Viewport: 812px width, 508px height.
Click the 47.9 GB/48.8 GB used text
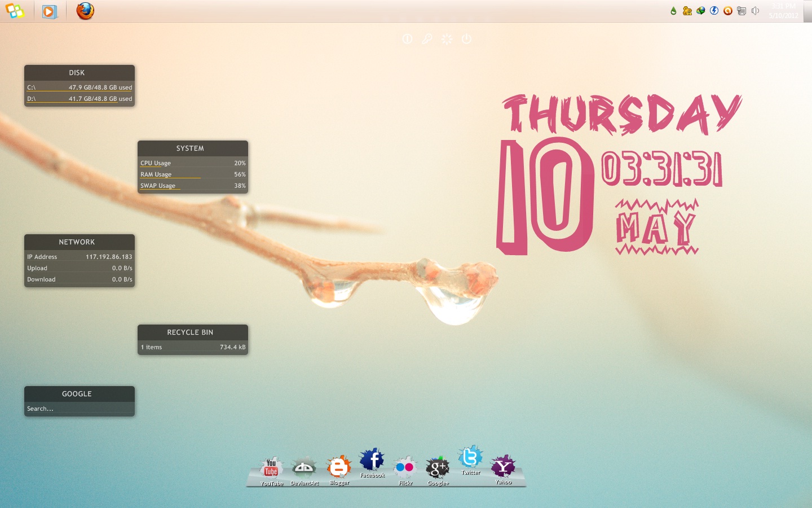coord(100,87)
